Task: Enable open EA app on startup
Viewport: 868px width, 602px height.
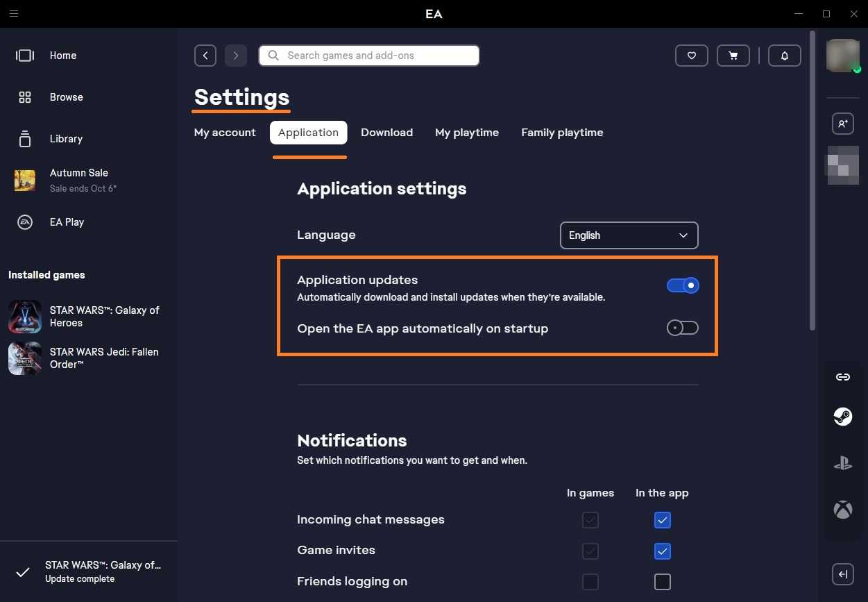Action: pos(683,328)
